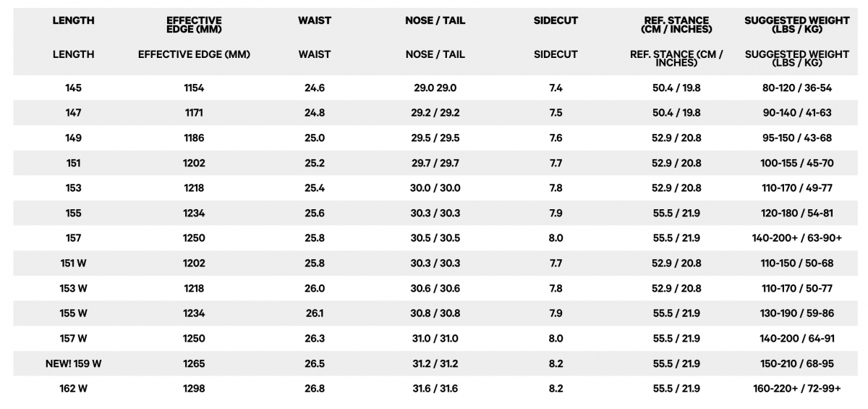Click the 160-220+ / 72-99+ weight cell
Image resolution: width=868 pixels, height=409 pixels.
tap(797, 389)
